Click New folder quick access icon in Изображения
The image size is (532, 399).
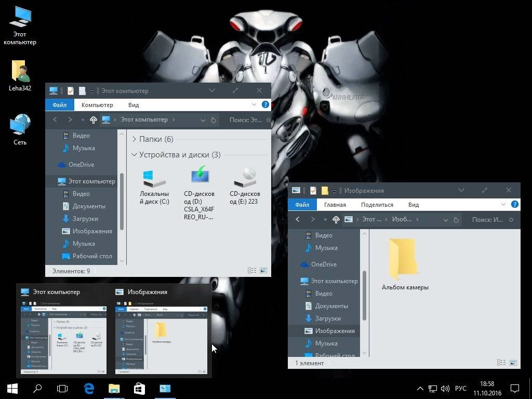tap(324, 191)
